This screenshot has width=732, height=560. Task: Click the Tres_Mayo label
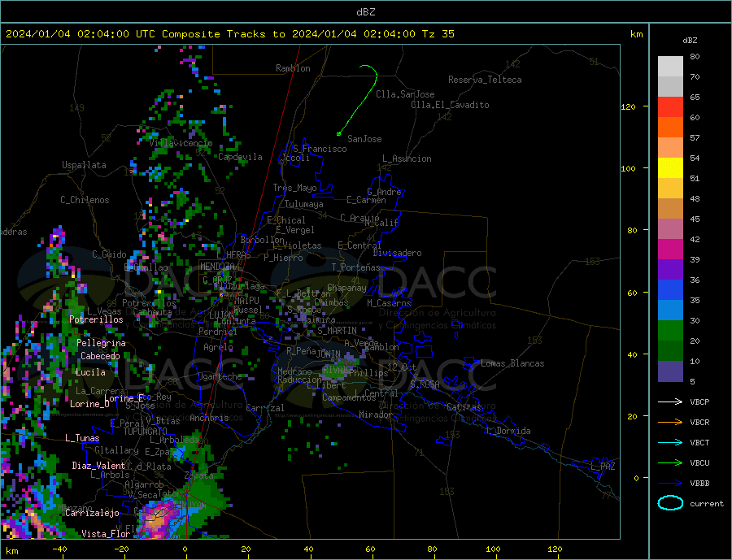(x=294, y=188)
